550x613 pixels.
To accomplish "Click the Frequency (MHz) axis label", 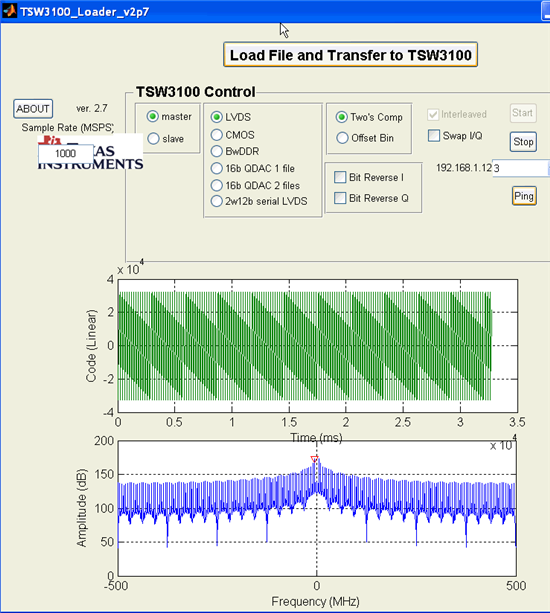I will tap(315, 601).
